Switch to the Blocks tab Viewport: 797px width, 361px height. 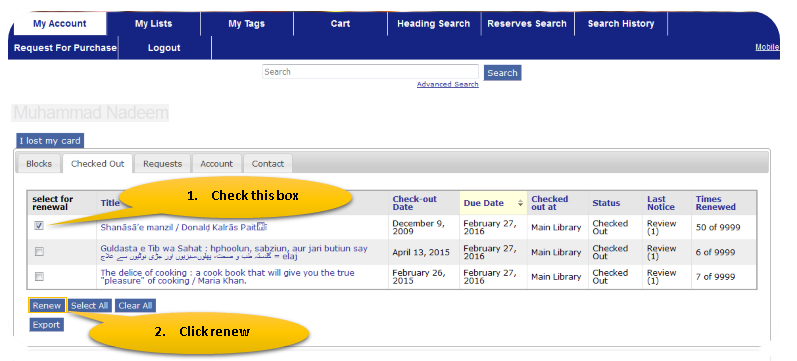coord(39,164)
